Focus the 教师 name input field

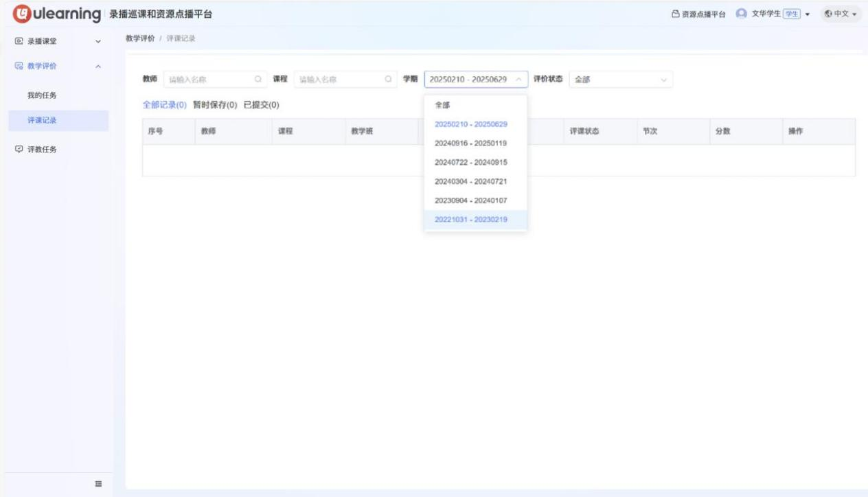coord(207,80)
